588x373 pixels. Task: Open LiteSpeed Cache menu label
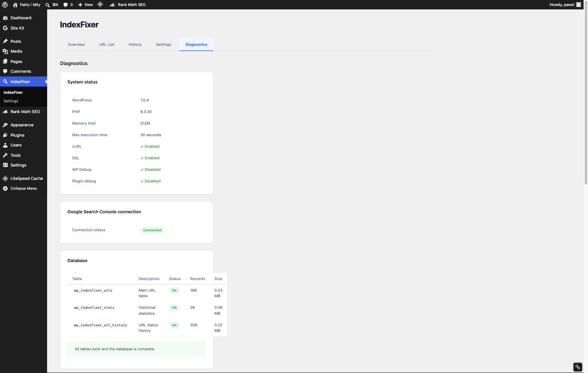pos(27,179)
